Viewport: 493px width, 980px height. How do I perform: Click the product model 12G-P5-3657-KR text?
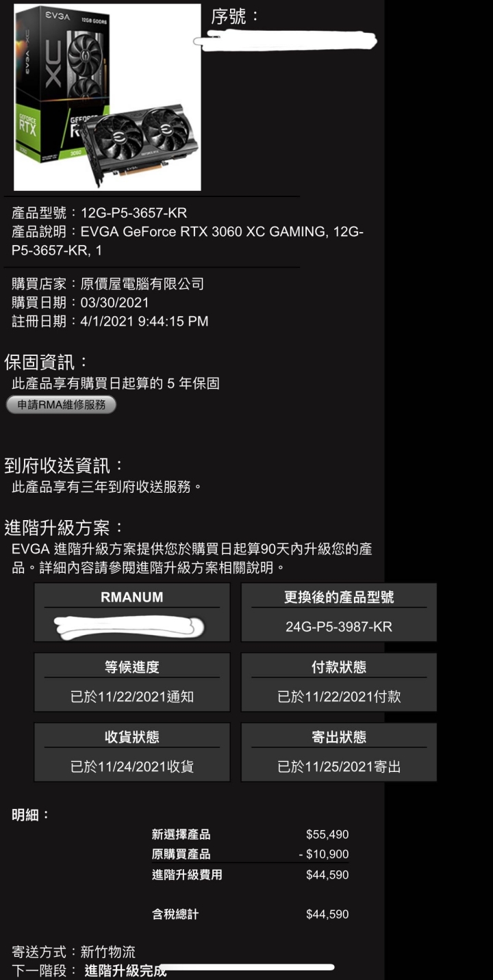pos(134,213)
